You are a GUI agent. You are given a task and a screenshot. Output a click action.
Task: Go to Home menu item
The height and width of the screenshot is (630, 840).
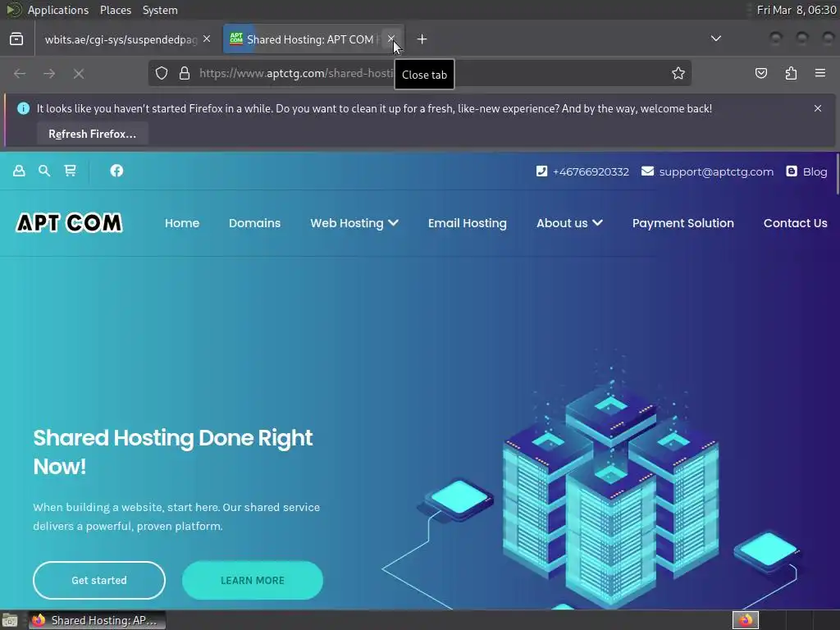coord(182,223)
